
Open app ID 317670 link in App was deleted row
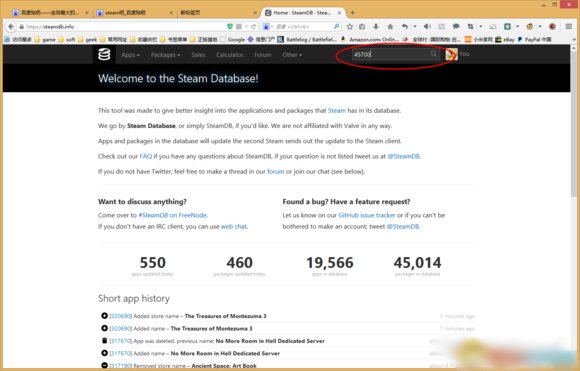point(121,341)
